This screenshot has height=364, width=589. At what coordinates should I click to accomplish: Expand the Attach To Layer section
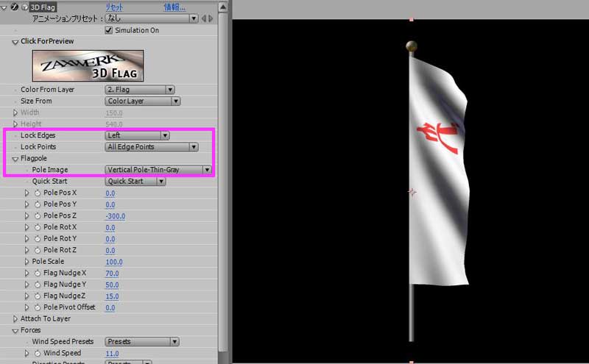(x=15, y=318)
